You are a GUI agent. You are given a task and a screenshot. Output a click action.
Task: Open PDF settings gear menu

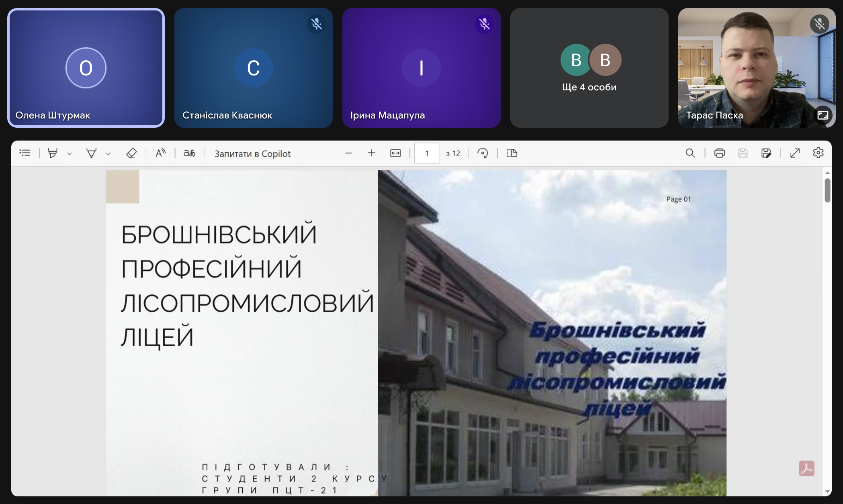pyautogui.click(x=818, y=153)
